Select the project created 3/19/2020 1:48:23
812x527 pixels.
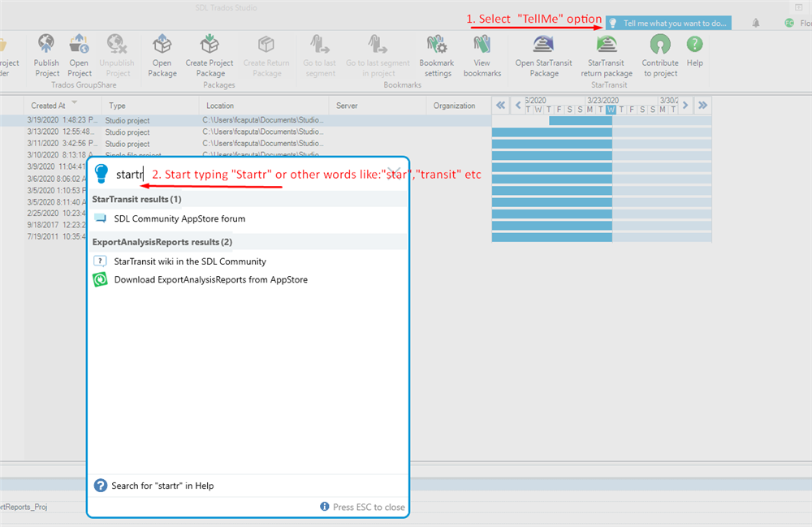pos(245,120)
